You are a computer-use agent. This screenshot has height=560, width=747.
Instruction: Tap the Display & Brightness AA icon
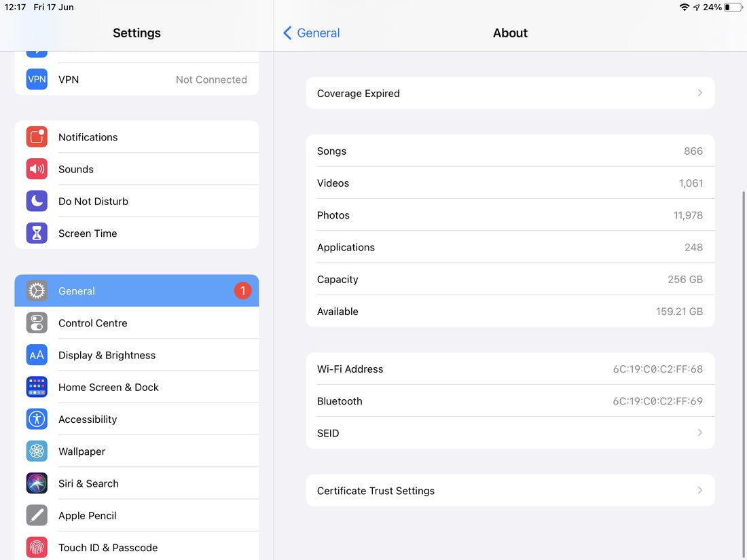(37, 355)
